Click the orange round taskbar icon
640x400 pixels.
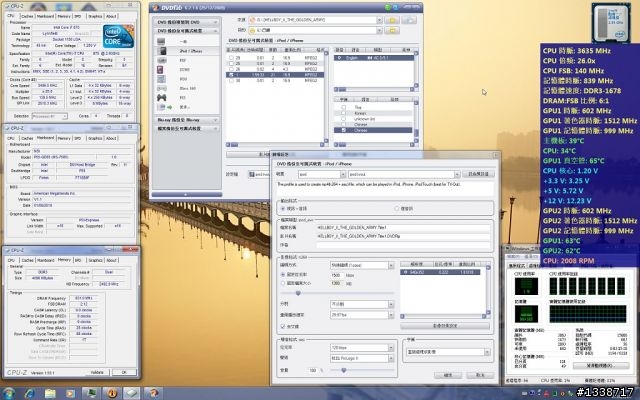click(x=111, y=393)
